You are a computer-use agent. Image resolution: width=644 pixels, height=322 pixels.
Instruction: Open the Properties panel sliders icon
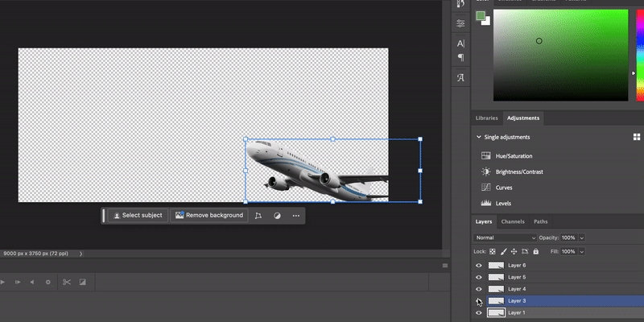460,24
